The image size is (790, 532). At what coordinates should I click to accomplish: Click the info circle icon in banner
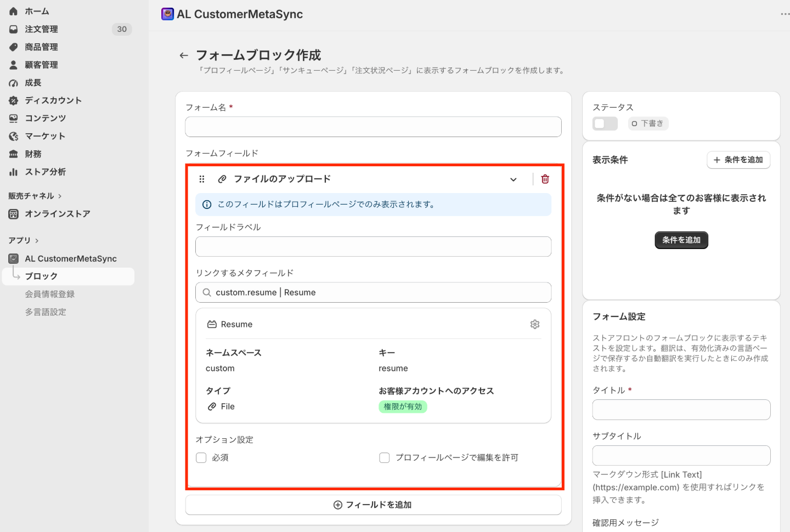click(x=207, y=205)
